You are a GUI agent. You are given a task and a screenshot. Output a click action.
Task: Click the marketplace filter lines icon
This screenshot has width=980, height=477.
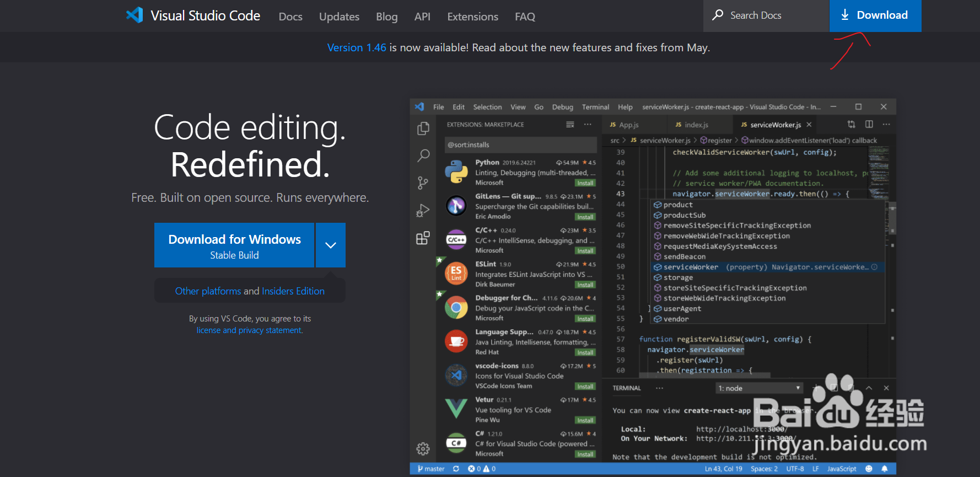pyautogui.click(x=570, y=125)
